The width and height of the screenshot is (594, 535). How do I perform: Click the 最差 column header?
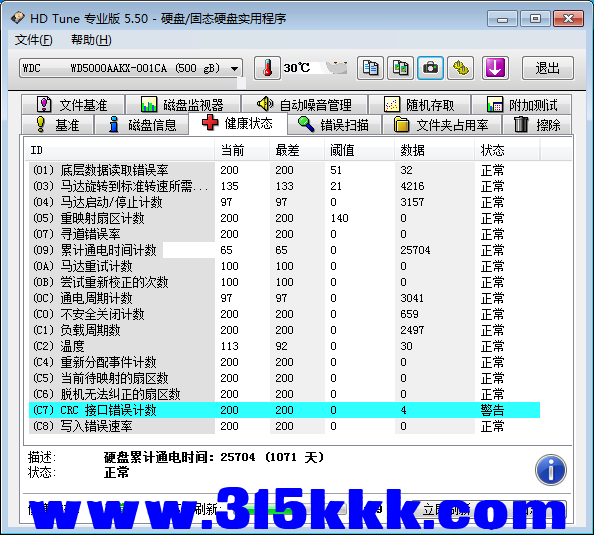[x=297, y=150]
